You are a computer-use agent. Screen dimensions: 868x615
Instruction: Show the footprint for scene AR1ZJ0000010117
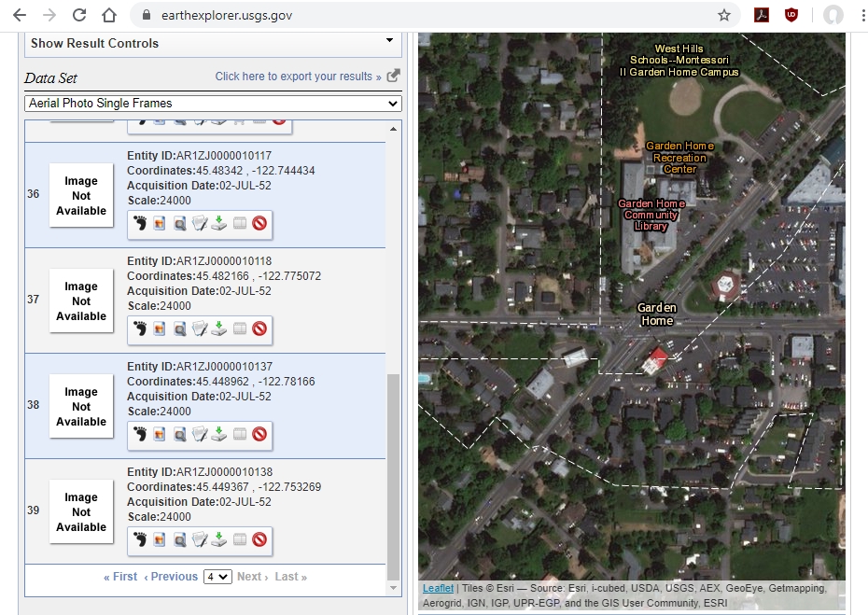coord(140,224)
